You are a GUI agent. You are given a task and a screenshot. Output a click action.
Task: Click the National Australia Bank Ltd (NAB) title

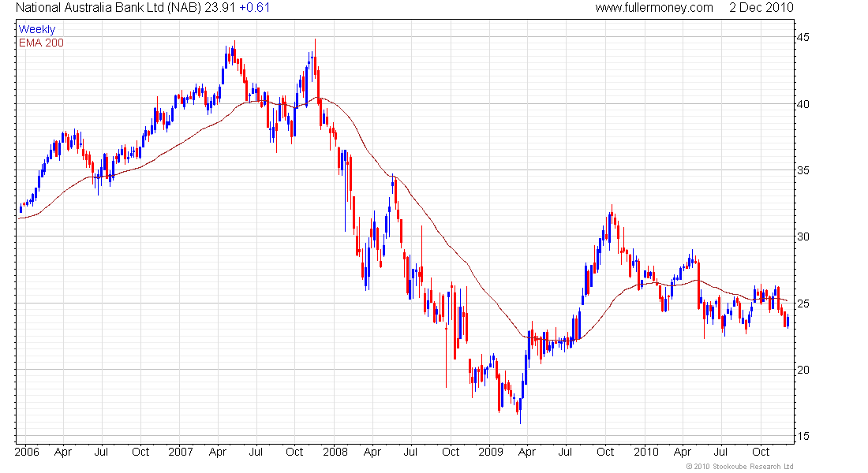pos(109,8)
